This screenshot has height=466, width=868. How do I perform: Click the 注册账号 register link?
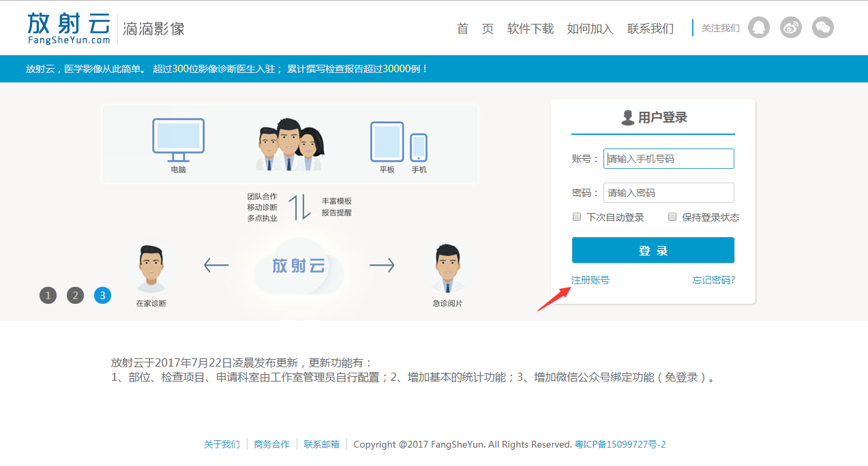[590, 280]
